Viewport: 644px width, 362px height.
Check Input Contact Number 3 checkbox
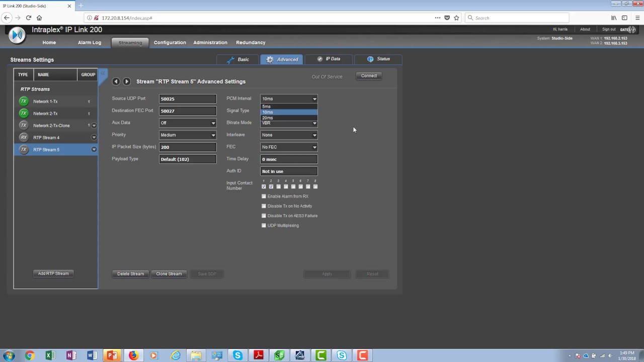278,187
